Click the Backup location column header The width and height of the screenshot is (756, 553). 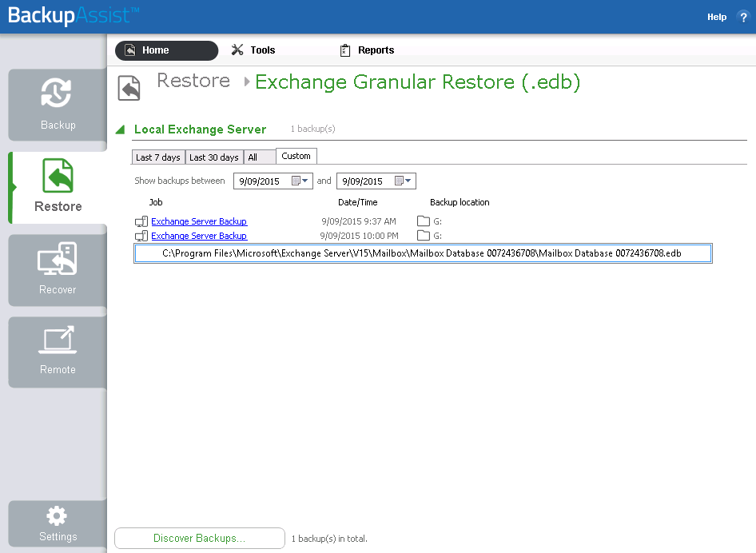(x=460, y=202)
